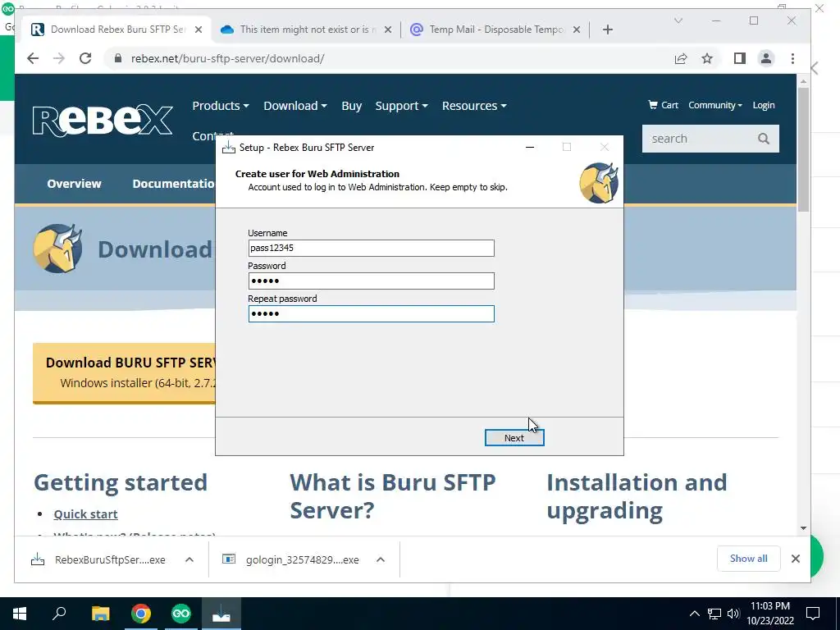
Task: Open the Quick start link
Action: click(85, 514)
